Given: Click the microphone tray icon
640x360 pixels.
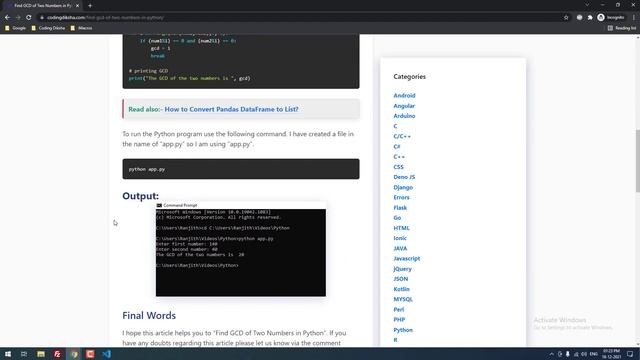Looking at the screenshot, I should click(567, 354).
